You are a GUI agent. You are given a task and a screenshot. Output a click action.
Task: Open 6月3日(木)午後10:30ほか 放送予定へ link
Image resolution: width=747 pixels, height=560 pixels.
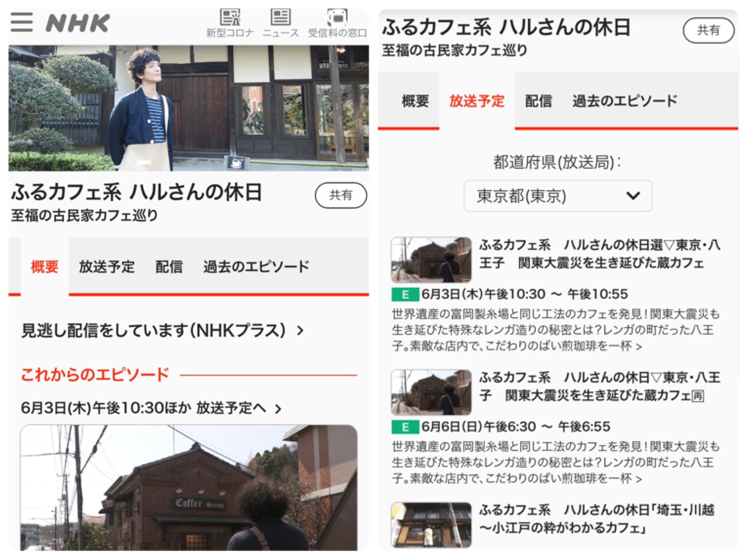(x=151, y=408)
